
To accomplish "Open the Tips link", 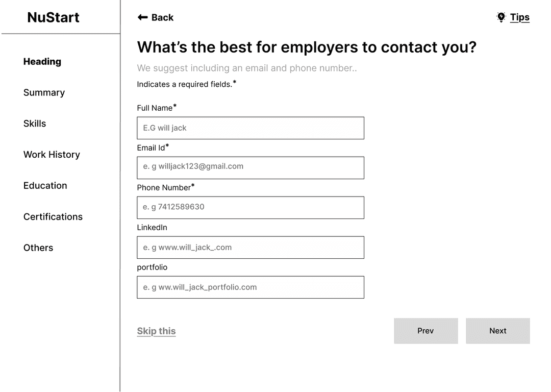I will pos(520,17).
